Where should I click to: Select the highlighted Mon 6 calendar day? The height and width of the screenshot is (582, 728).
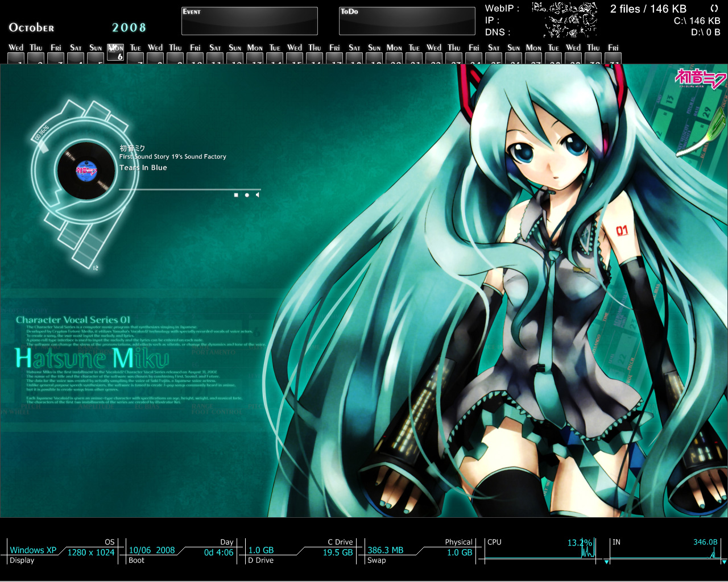[115, 52]
